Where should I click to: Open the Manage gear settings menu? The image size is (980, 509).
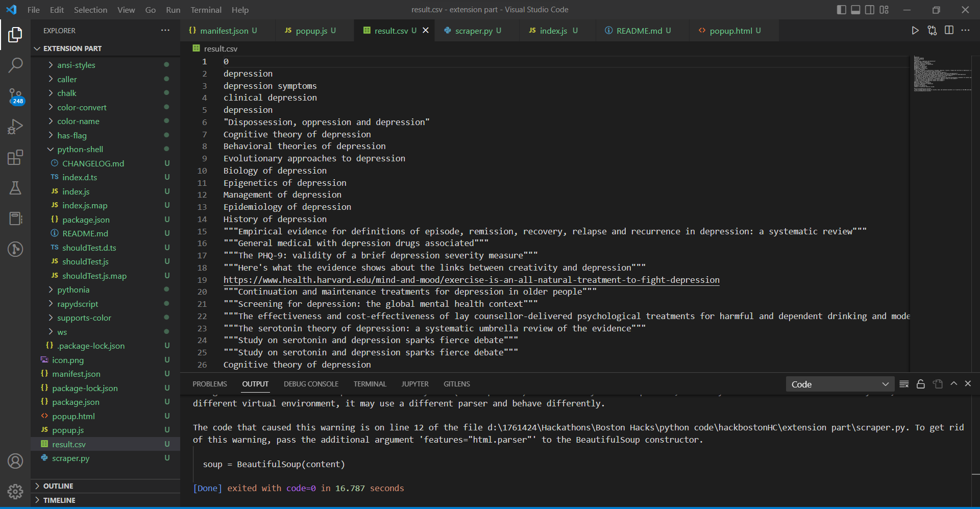tap(15, 491)
